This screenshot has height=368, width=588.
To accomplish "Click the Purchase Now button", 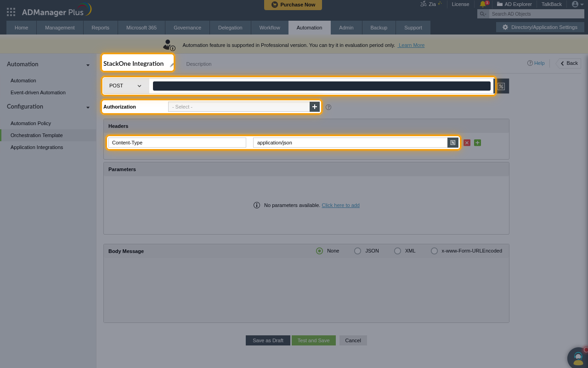I will coord(293,5).
